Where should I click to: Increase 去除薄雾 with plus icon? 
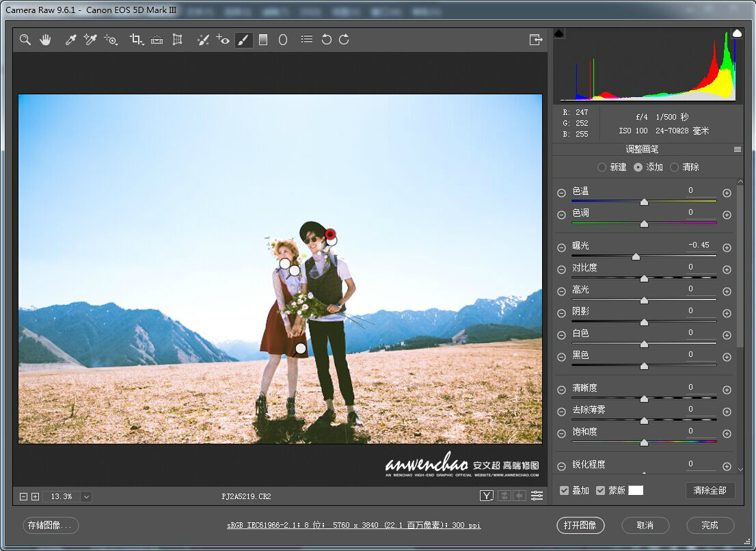727,412
